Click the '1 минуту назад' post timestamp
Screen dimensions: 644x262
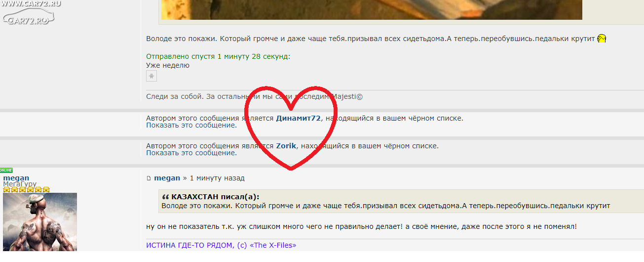217,178
